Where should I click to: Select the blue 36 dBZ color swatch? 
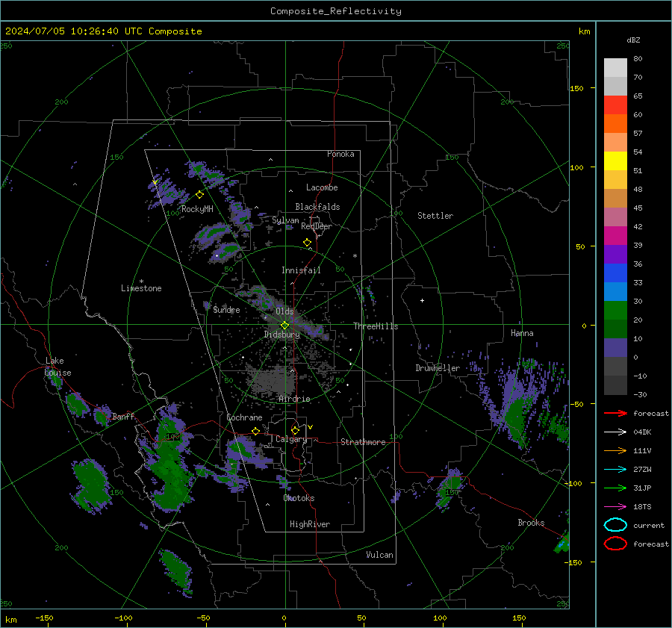[615, 273]
